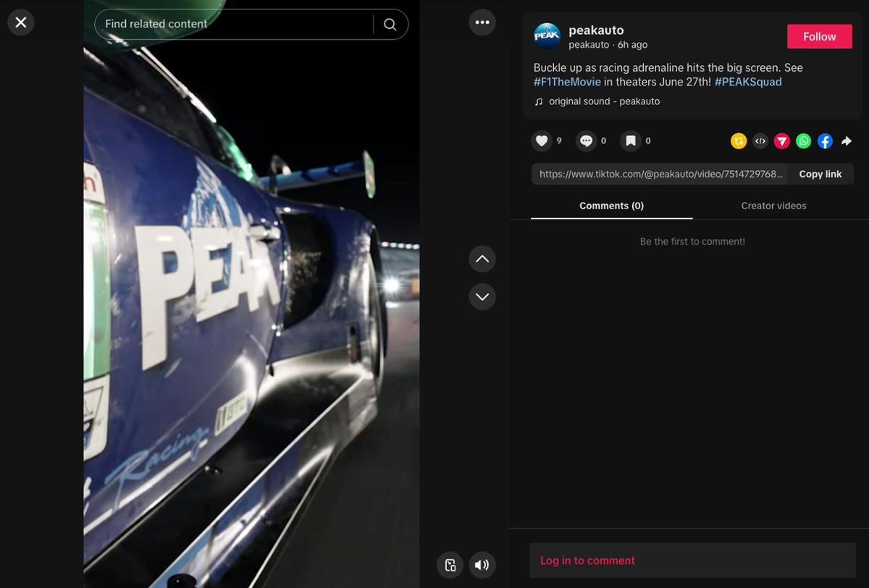Viewport: 869px width, 588px height.
Task: Switch to the Comments (0) tab
Action: coord(612,206)
